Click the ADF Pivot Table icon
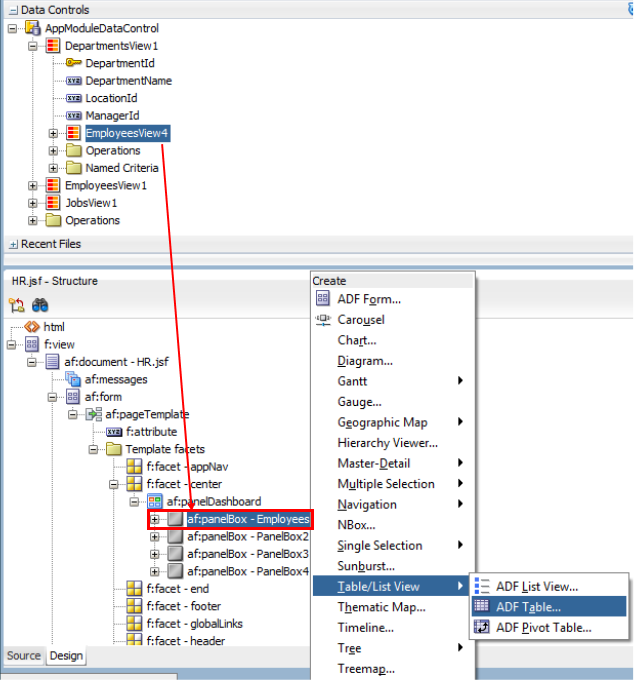Screen dimensions: 634x680 tap(482, 627)
